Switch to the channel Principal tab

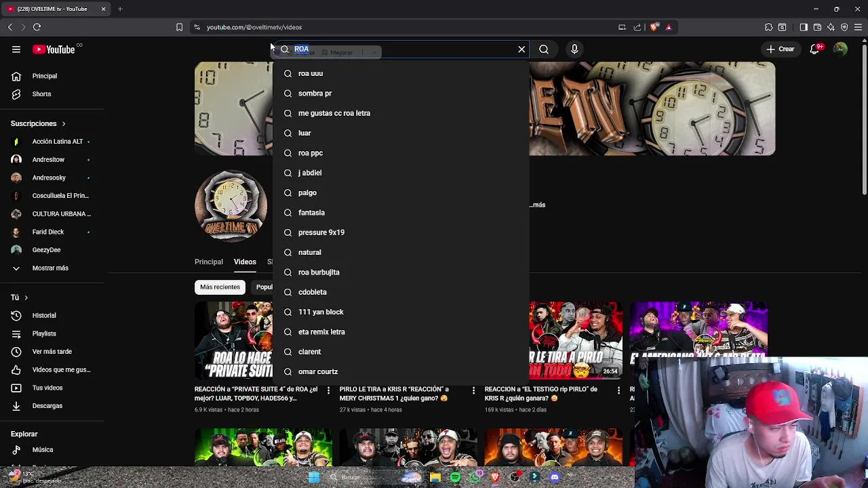209,262
